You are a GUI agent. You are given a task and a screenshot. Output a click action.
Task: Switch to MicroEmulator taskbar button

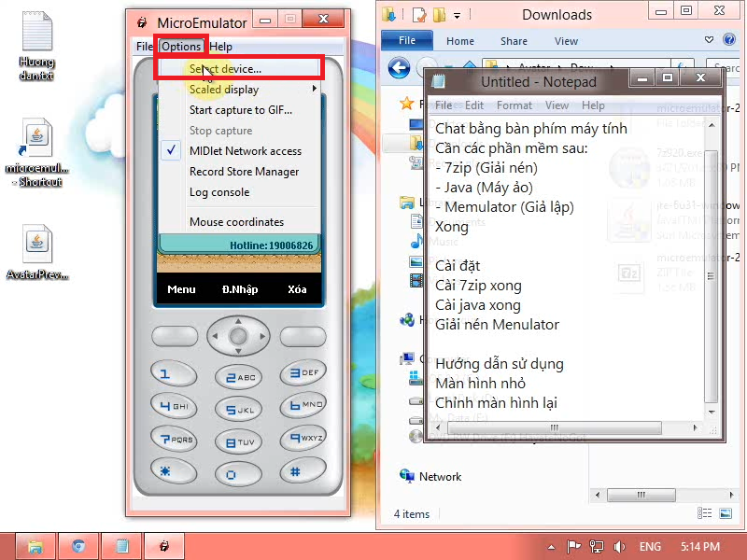click(x=164, y=546)
